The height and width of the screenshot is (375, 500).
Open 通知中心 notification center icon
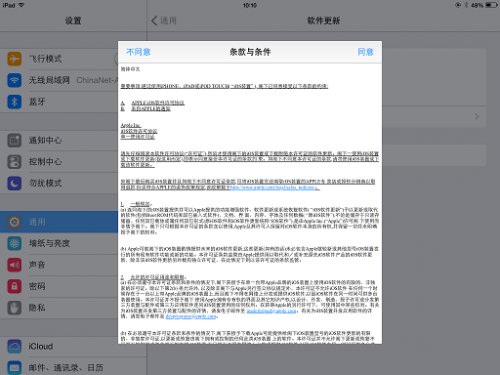tap(14, 140)
